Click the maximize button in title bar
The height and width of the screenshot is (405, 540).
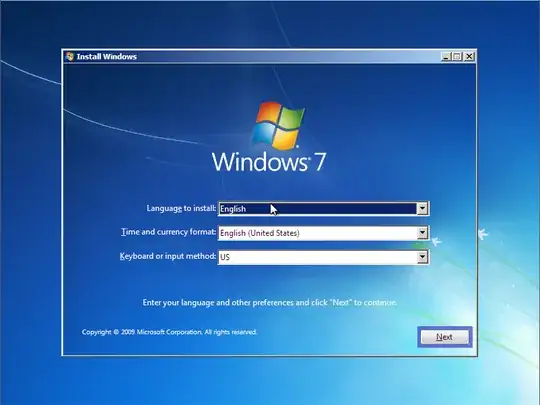tap(457, 56)
